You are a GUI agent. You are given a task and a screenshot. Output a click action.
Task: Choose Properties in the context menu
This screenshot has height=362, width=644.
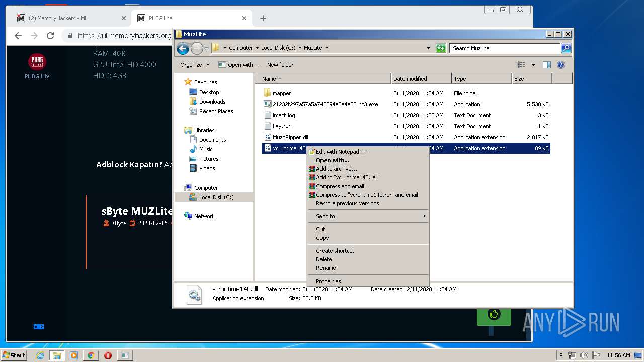coord(368,281)
